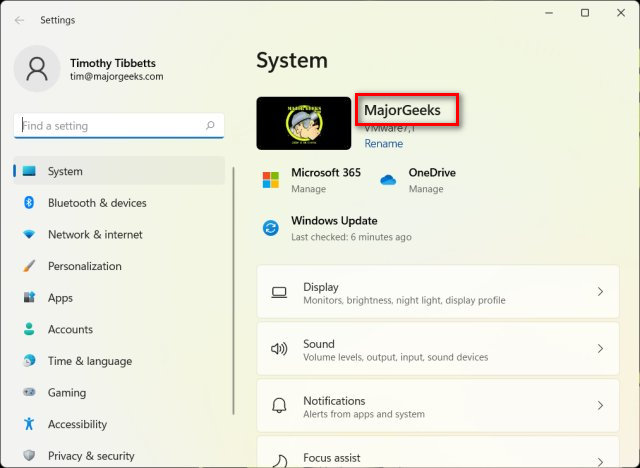
Task: Maximize the Settings window
Action: (x=584, y=13)
